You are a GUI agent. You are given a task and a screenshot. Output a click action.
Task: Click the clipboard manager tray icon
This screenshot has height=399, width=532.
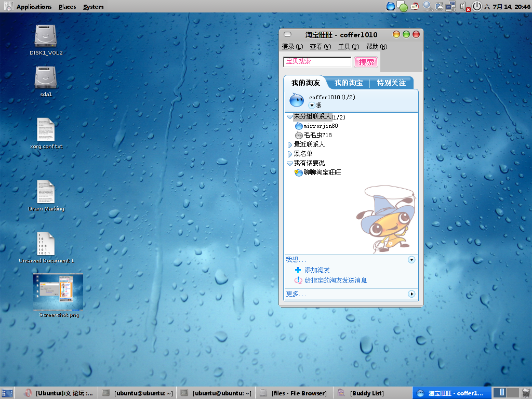click(438, 6)
